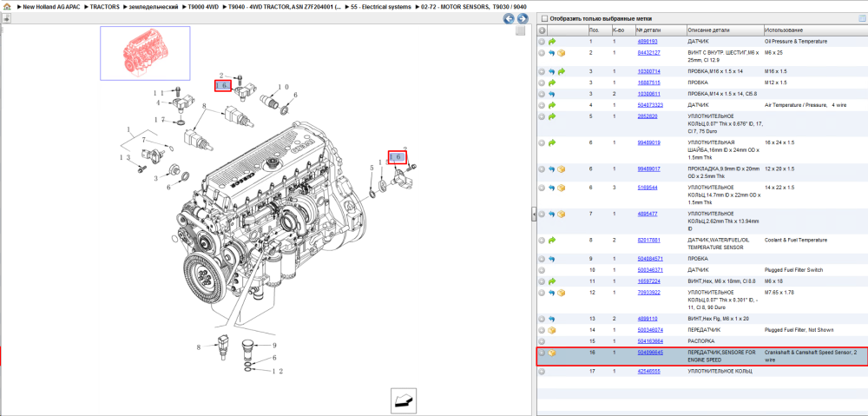Click blue arrow for part 10300811
This screenshot has width=868, height=416.
coord(552,94)
